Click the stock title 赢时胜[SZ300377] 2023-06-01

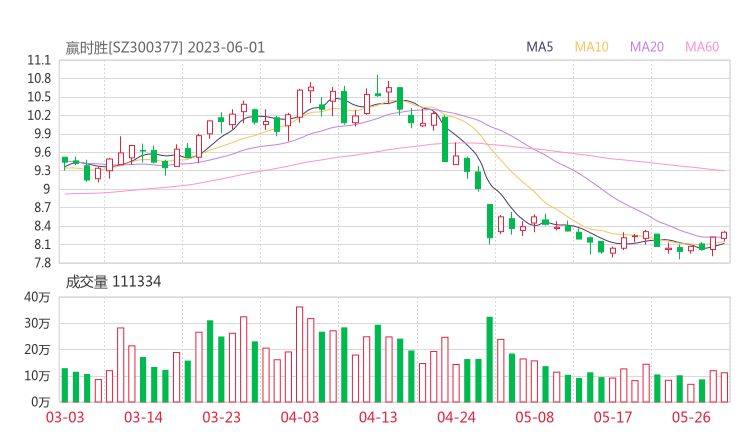click(165, 48)
